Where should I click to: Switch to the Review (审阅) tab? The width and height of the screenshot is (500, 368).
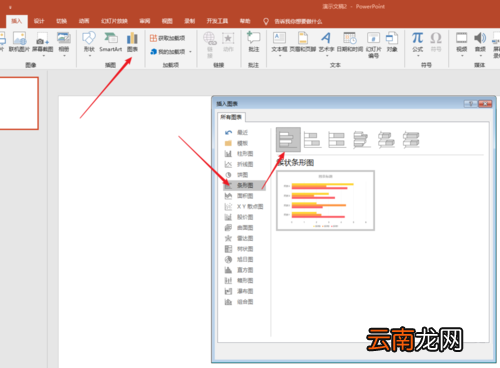145,21
